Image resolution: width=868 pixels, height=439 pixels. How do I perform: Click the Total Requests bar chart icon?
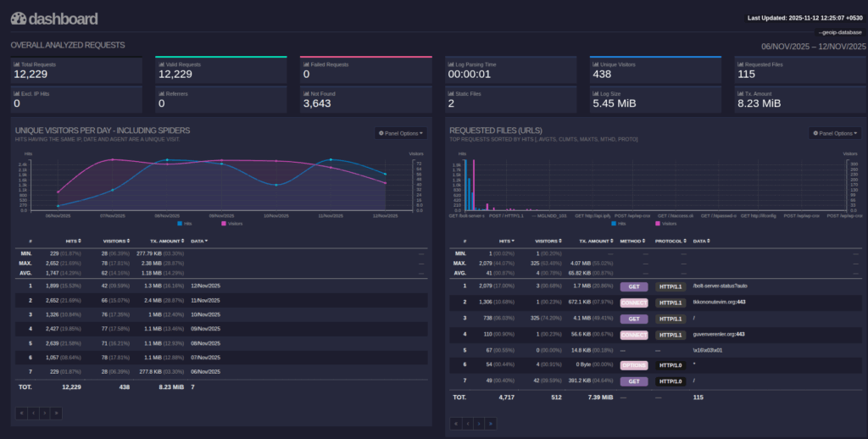[x=16, y=64]
